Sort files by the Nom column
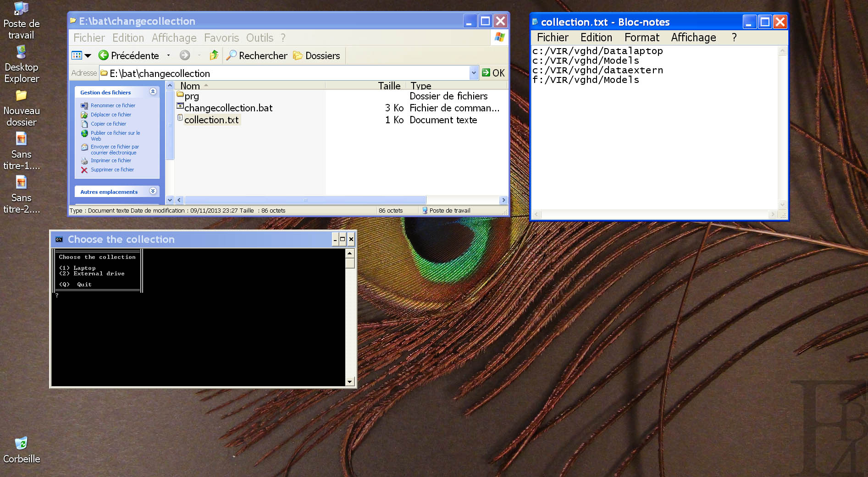 [250, 86]
